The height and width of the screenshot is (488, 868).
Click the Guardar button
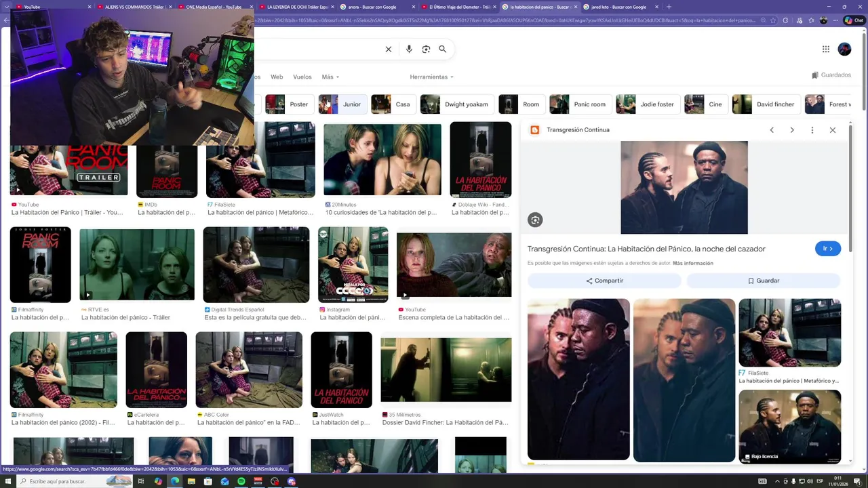pyautogui.click(x=764, y=281)
